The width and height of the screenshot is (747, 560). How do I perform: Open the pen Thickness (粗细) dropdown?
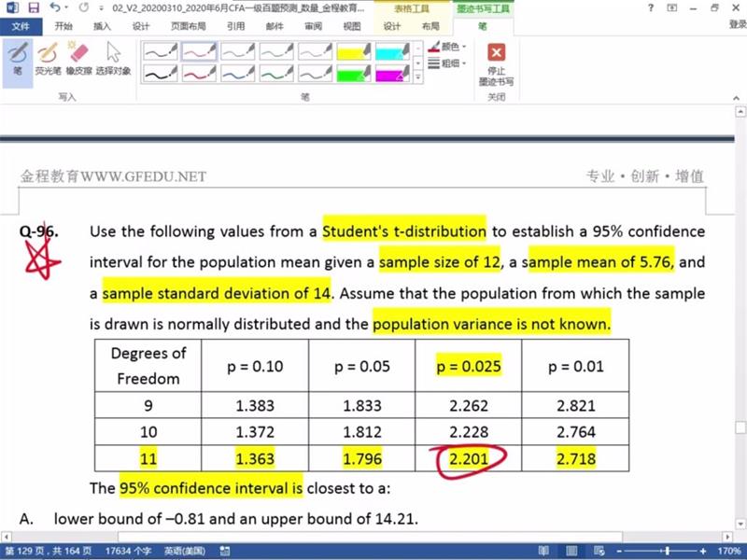pyautogui.click(x=445, y=63)
